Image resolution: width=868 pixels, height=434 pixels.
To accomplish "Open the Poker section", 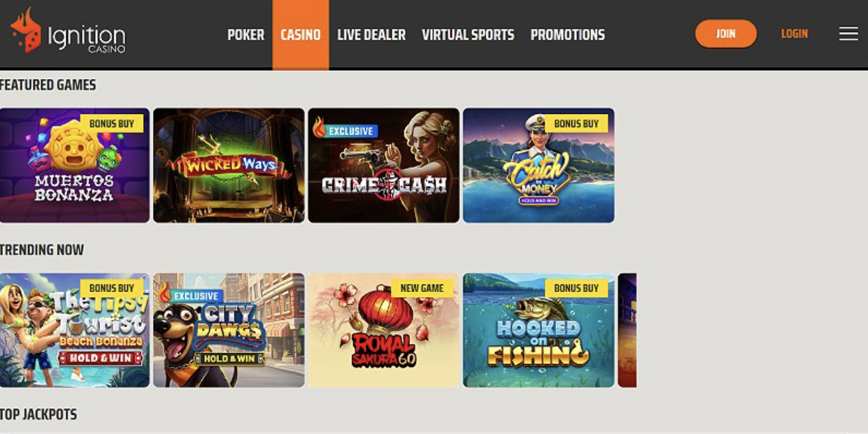I will (246, 34).
